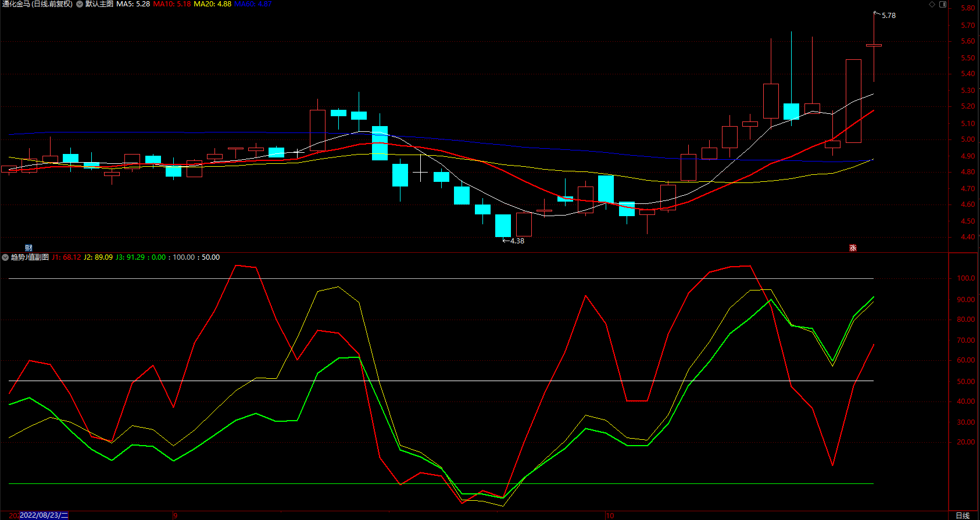Click the blue MA60: 4.87 indicator value
980x520 pixels.
[x=253, y=4]
